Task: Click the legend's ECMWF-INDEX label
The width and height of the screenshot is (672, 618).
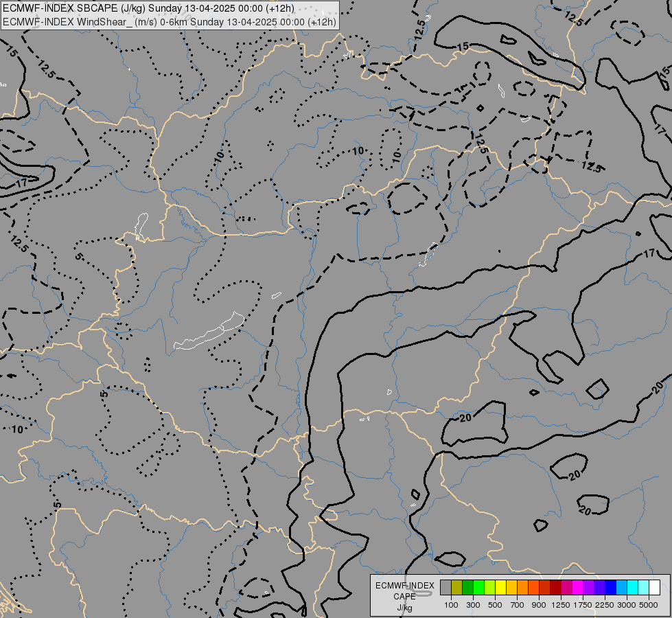Action: pyautogui.click(x=404, y=586)
